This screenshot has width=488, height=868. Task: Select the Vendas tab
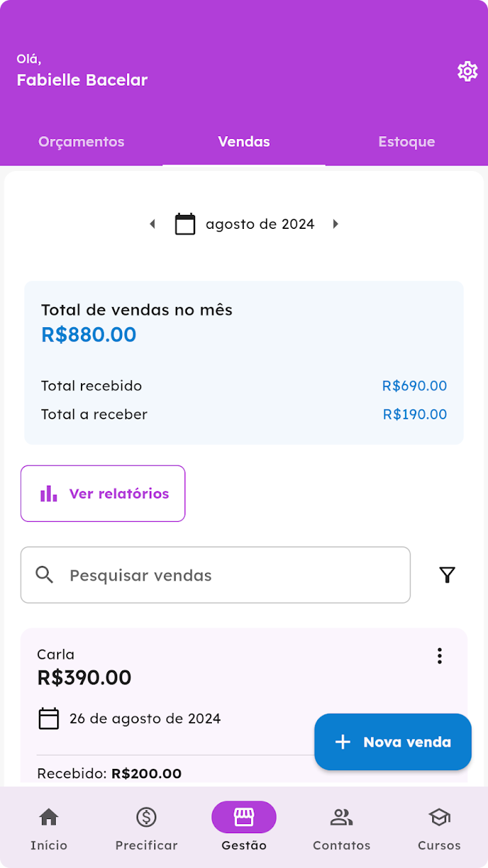[x=244, y=142]
